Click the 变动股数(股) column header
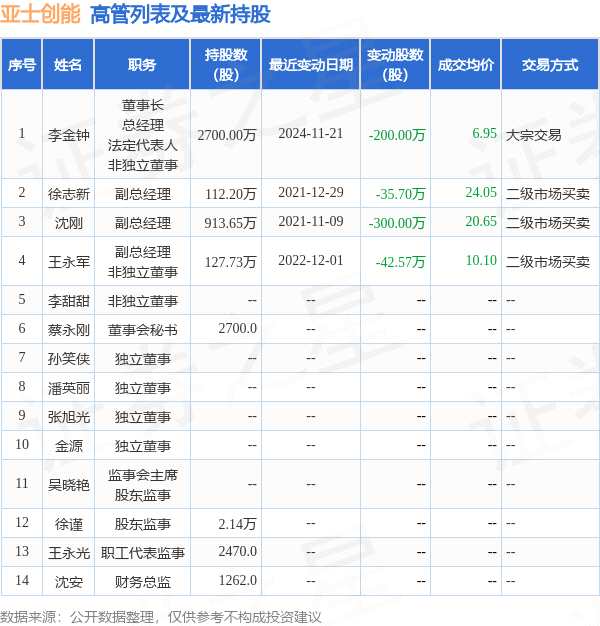 click(395, 64)
